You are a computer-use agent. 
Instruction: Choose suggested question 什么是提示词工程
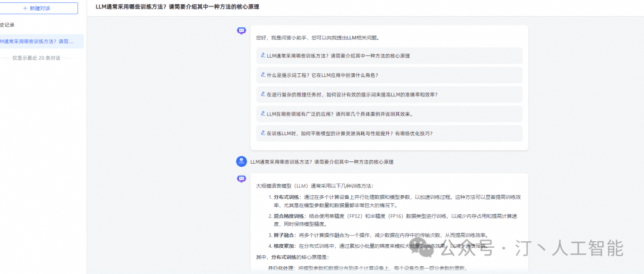389,75
